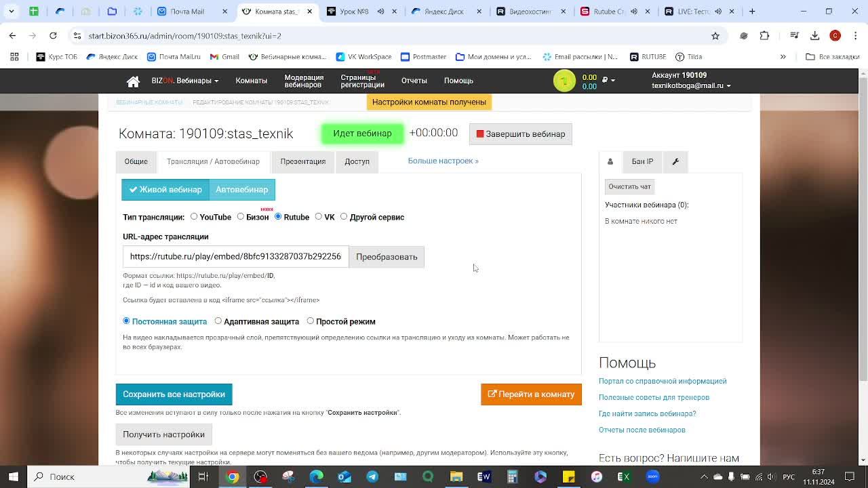This screenshot has width=868, height=488.
Task: Open Excel from the taskbar
Action: (x=624, y=476)
